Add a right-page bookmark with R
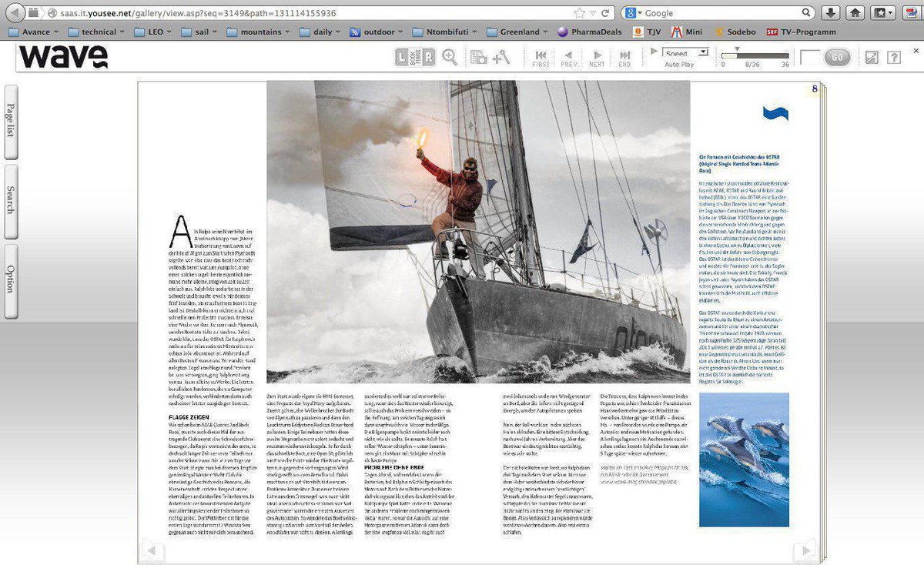 (x=428, y=57)
